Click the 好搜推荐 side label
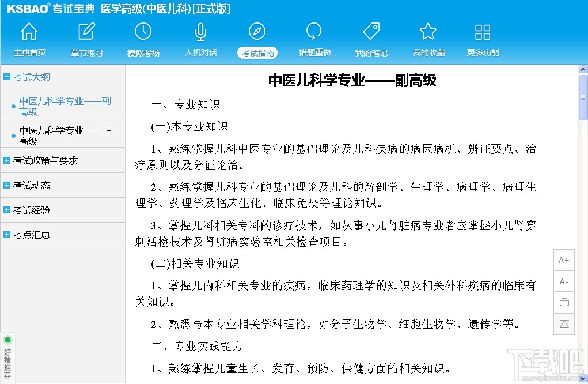This screenshot has height=384, width=588. [x=7, y=363]
